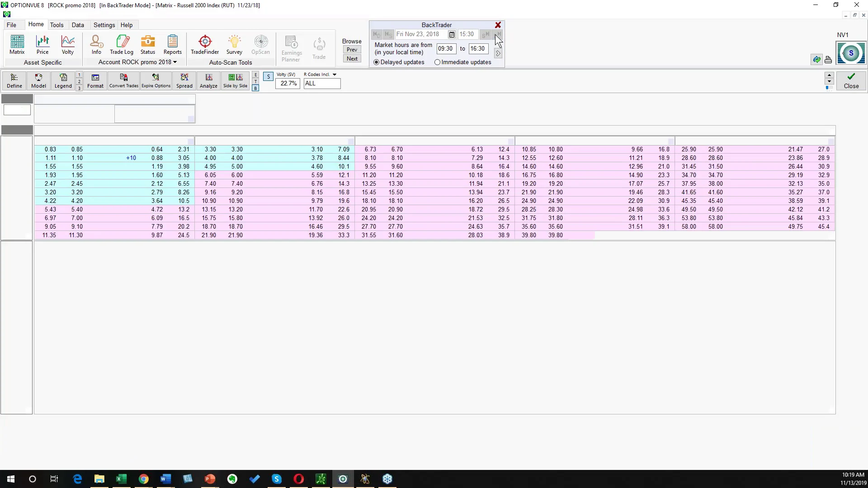The width and height of the screenshot is (868, 488).
Task: Open the Define matrix tool
Action: pos(14,81)
